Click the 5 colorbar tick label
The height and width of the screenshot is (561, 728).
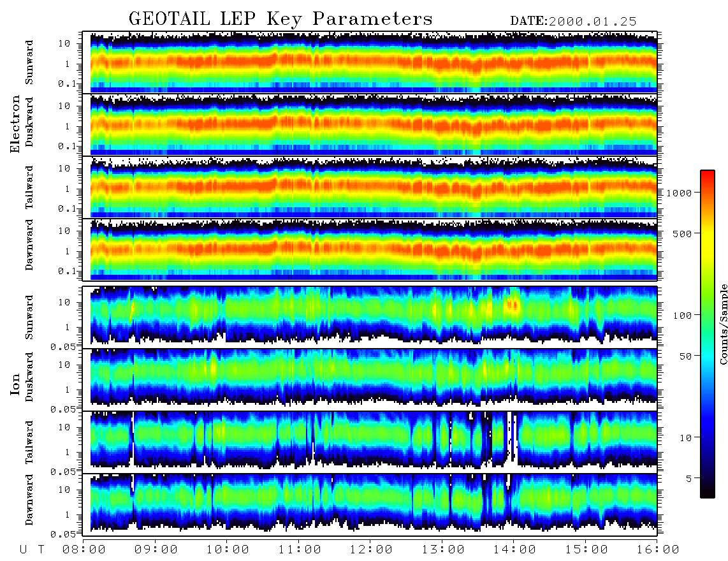tap(689, 479)
